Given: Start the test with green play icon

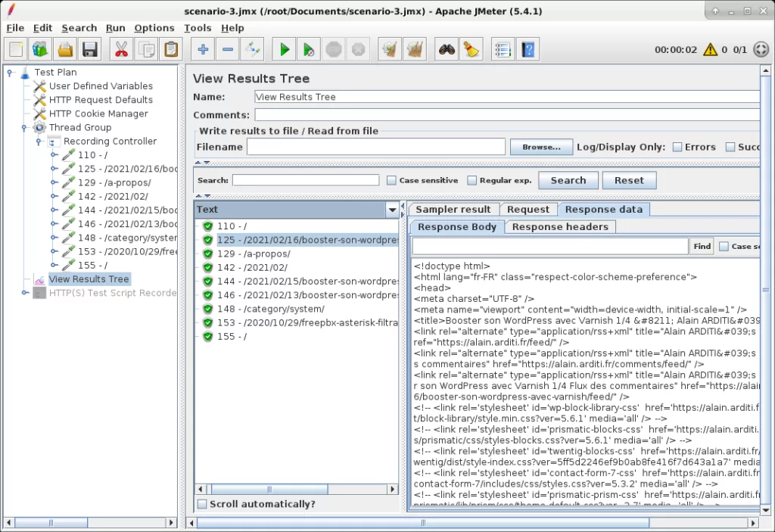Looking at the screenshot, I should pos(285,49).
